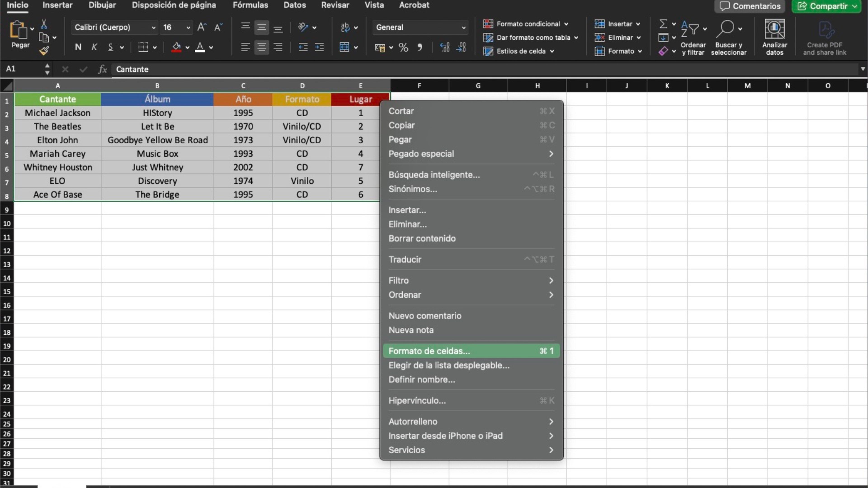Open Buscar y seleccionar magnifier
This screenshot has width=868, height=488.
[729, 37]
